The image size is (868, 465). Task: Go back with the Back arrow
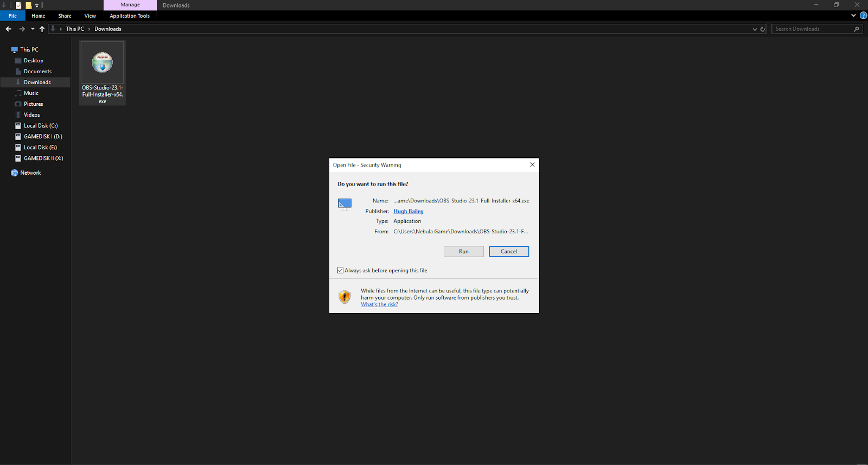pos(9,29)
